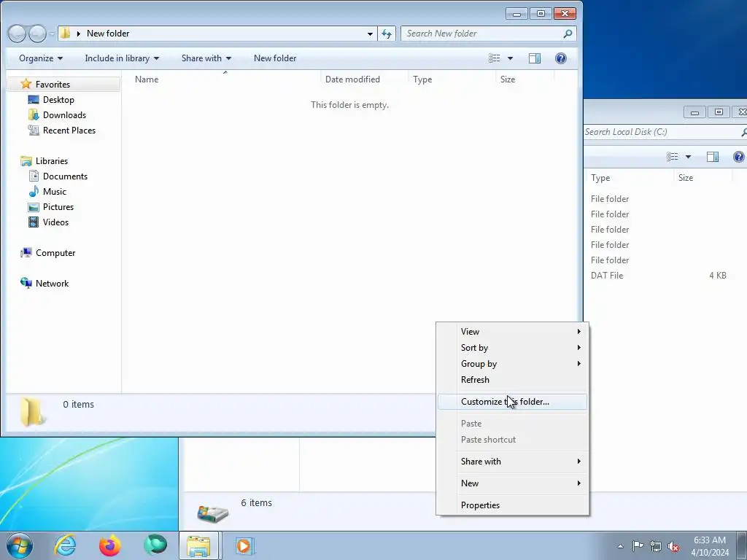
Task: Open the Share with toolbar dropdown
Action: pos(206,58)
